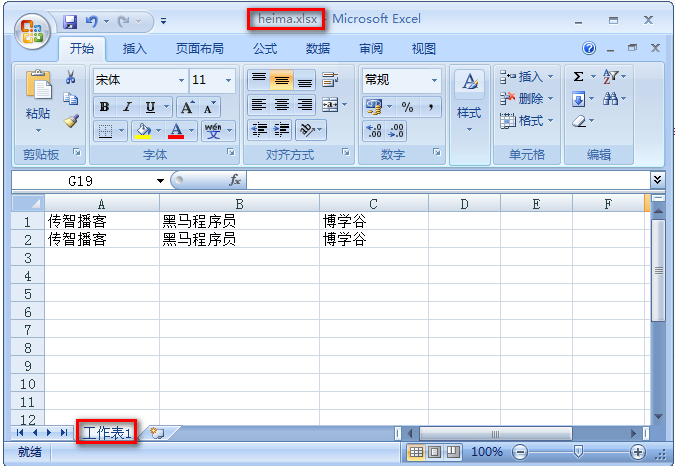Screen dimensions: 675x466
Task: Open the 样式 styles dropdown
Action: (x=469, y=115)
